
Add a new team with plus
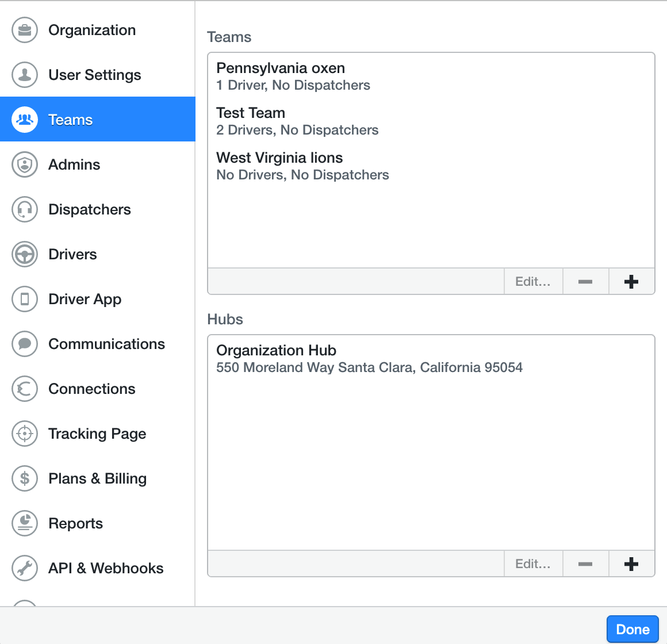[631, 282]
